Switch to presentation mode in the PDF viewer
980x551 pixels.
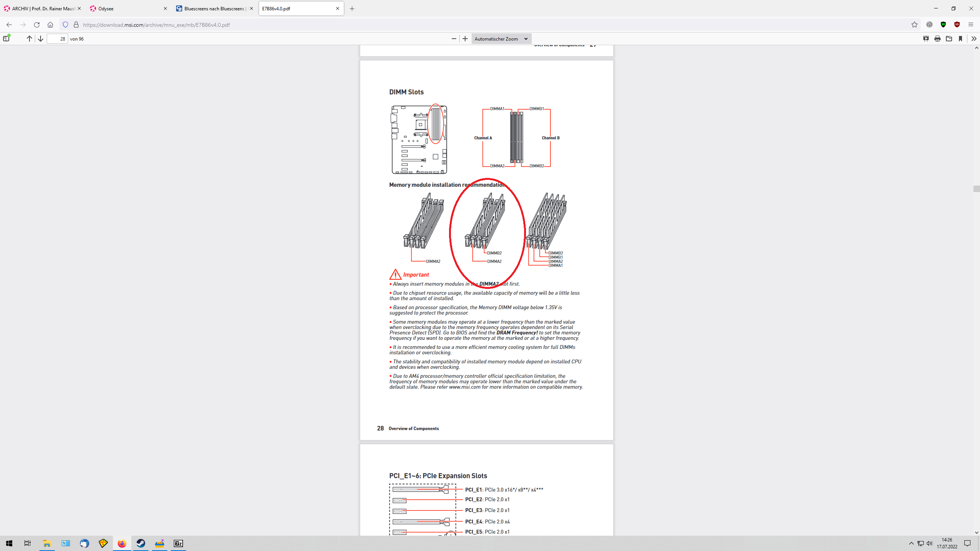pyautogui.click(x=926, y=39)
